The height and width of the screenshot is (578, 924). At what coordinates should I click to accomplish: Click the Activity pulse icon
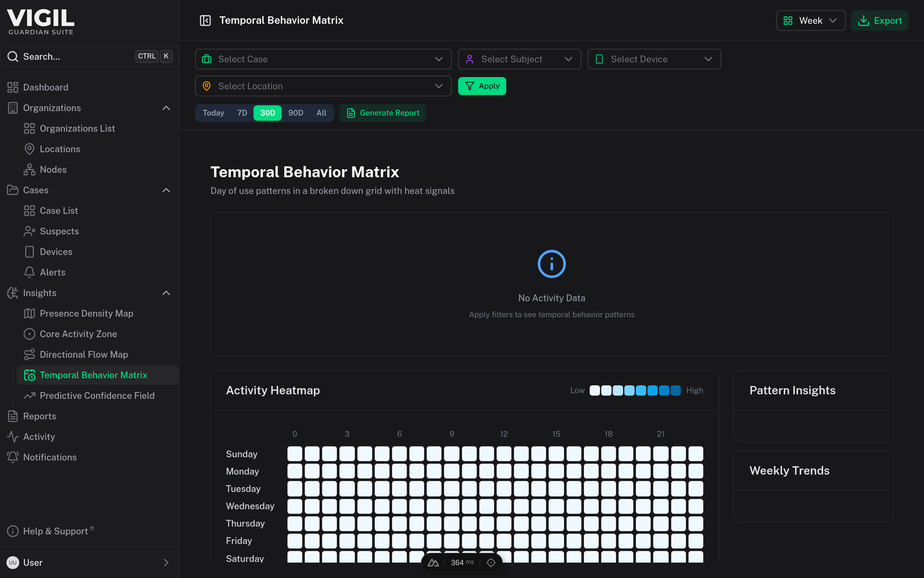(x=13, y=437)
